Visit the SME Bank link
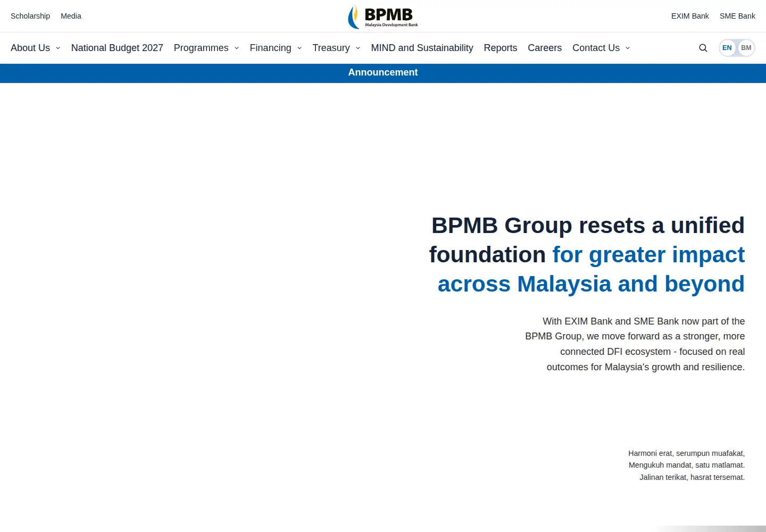The width and height of the screenshot is (766, 532). pos(737,16)
